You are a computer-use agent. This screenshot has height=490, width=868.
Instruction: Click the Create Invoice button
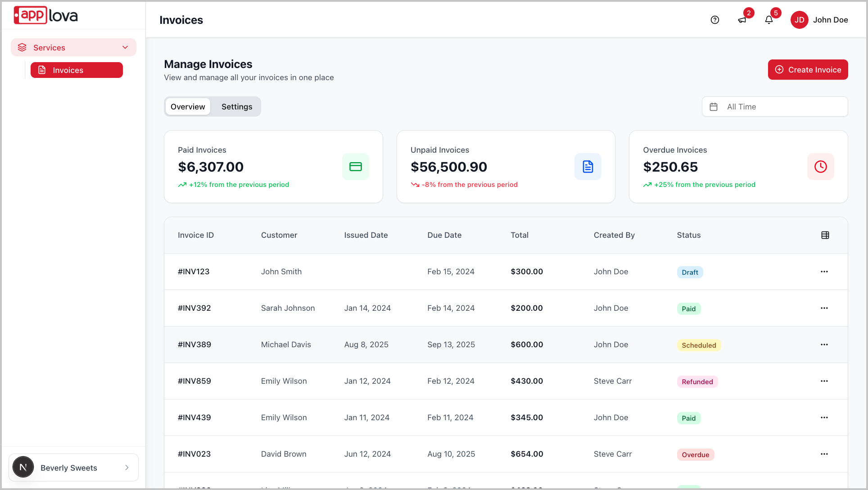tap(808, 70)
